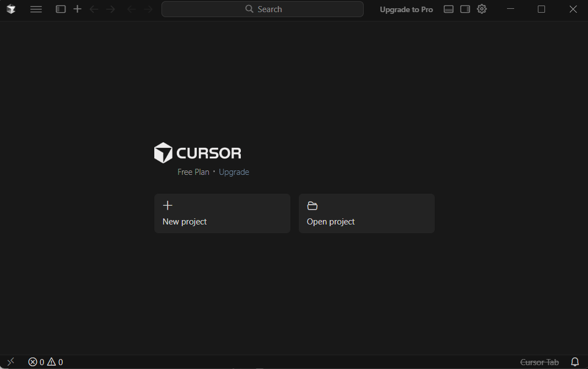Click the Open project card
Viewport: 588px width, 369px height.
tap(367, 213)
